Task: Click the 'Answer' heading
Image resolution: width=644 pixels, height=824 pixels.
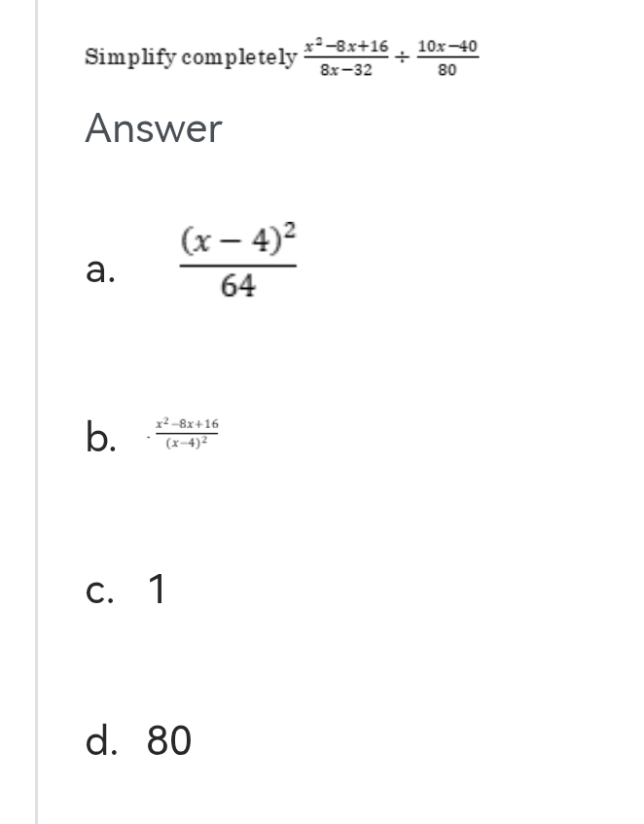Action: coord(154,128)
